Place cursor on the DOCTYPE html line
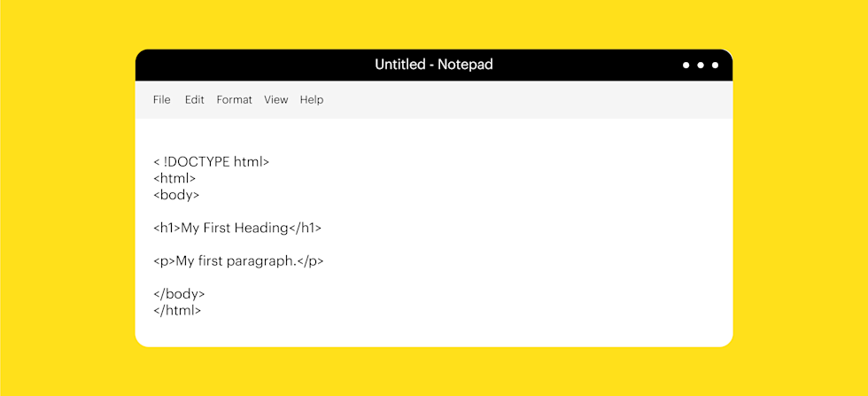868x396 pixels. pyautogui.click(x=212, y=162)
